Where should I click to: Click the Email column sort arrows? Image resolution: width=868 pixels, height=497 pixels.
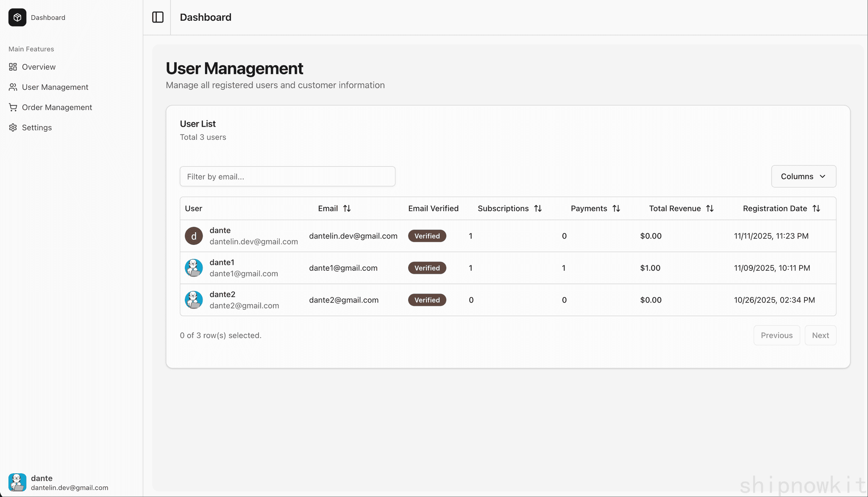(x=347, y=208)
